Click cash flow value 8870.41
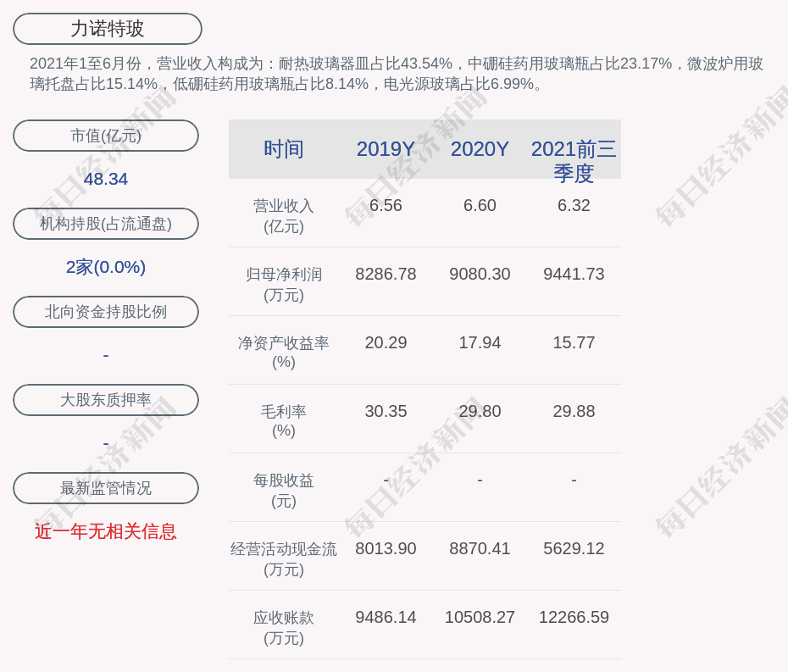 480,548
